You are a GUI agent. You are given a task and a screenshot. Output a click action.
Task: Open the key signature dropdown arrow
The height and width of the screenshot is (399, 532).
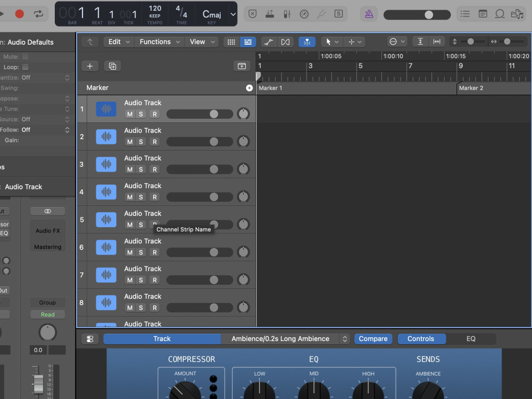pos(233,14)
